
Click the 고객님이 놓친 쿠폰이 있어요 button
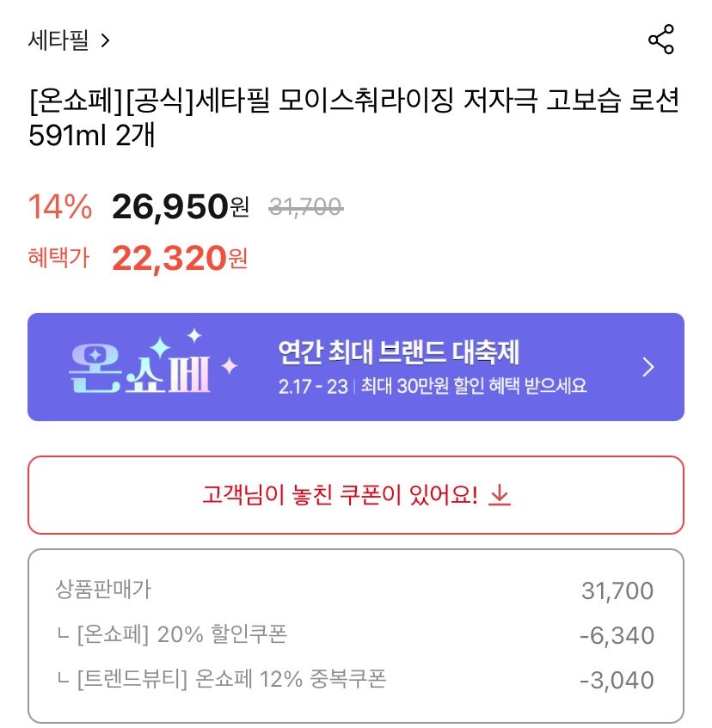click(x=356, y=495)
